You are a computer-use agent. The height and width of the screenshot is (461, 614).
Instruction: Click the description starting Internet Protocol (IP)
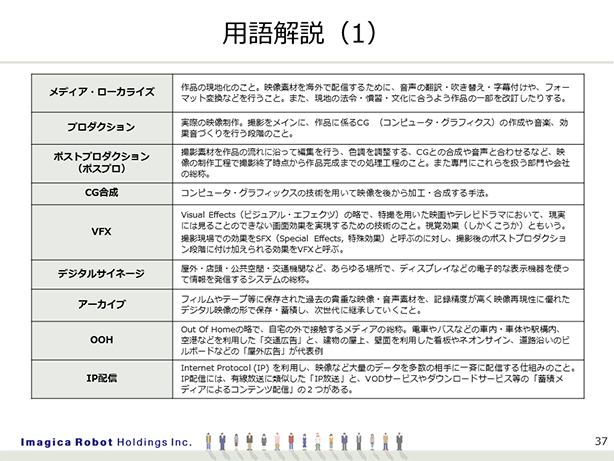(378, 379)
